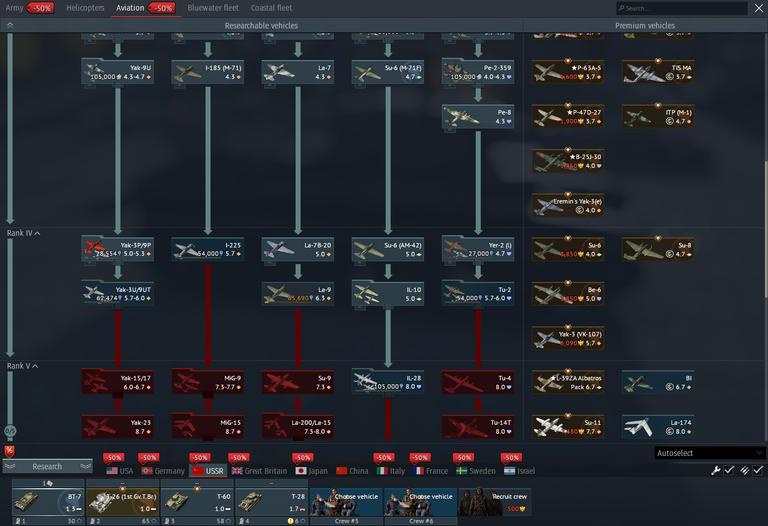This screenshot has width=768, height=526.
Task: Select the premium Su-11 jet card
Action: tap(568, 427)
